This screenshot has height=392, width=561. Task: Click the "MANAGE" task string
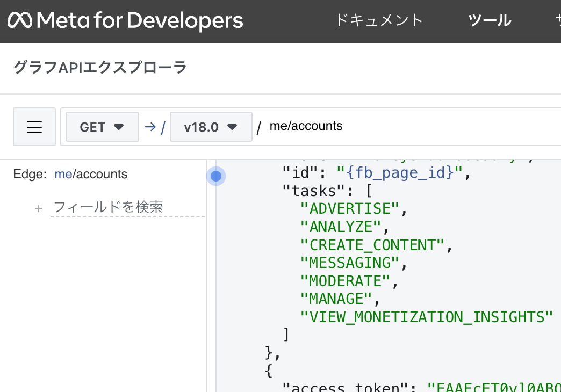pyautogui.click(x=336, y=299)
